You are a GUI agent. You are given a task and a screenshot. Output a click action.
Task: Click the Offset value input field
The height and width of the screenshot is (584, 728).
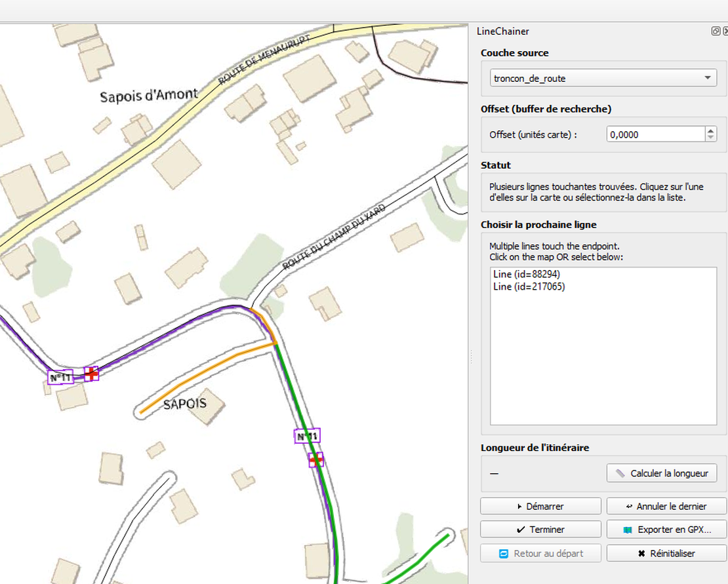(x=655, y=134)
